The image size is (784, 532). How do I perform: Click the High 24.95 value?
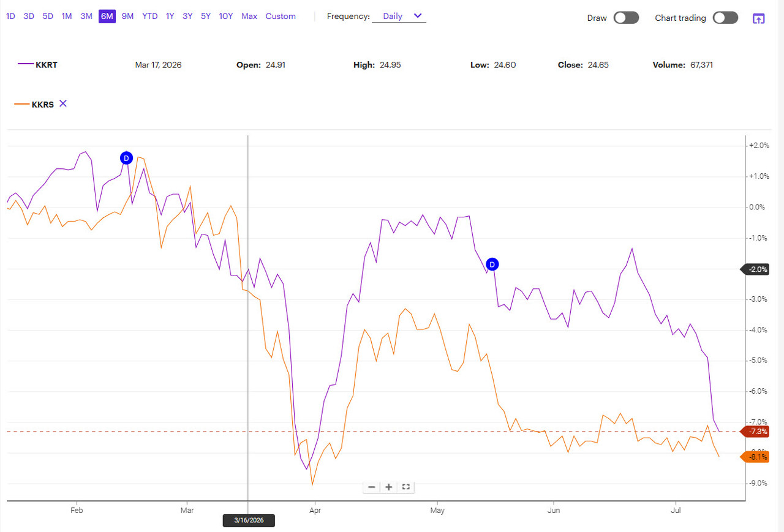click(390, 65)
